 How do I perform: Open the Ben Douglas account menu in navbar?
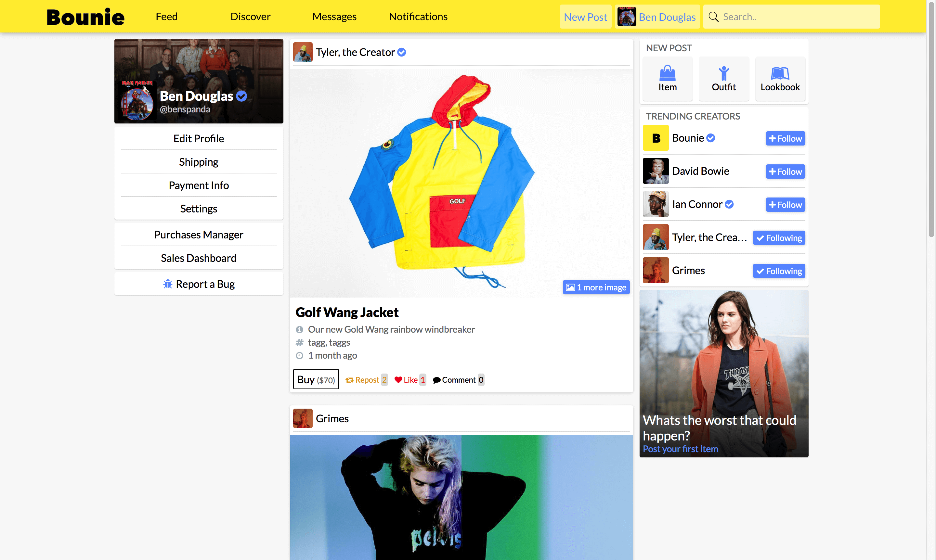pyautogui.click(x=656, y=17)
